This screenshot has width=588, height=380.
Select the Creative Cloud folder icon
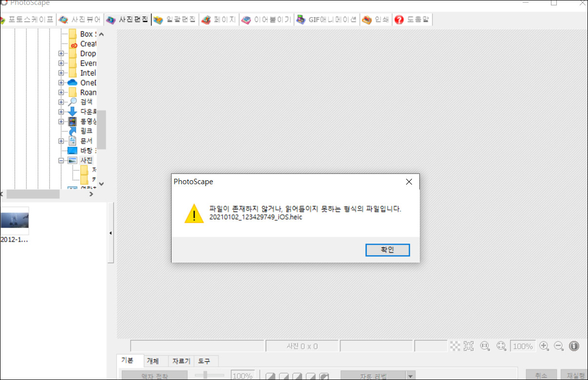73,44
